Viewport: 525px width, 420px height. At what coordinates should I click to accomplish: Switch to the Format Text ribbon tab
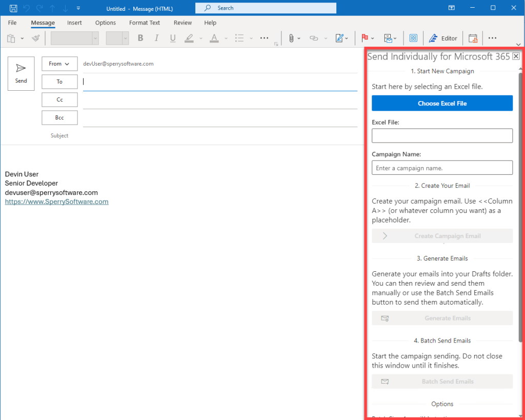point(144,23)
